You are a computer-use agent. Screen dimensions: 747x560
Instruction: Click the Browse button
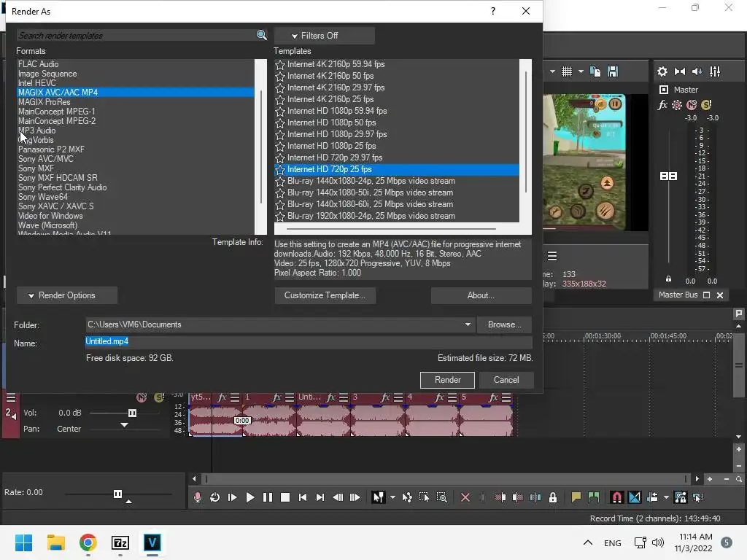pyautogui.click(x=504, y=324)
